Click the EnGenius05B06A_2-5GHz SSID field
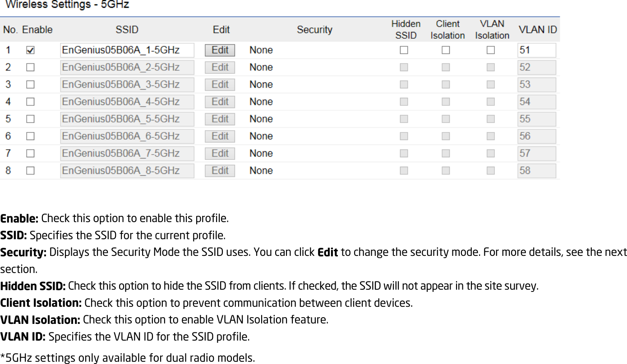The image size is (627, 364). pos(127,68)
